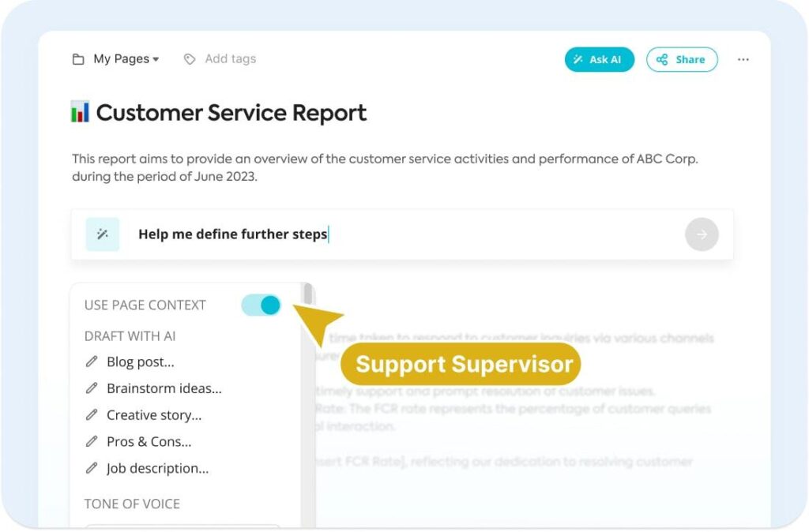Open the Tone of Voice section
809x532 pixels.
coord(132,504)
